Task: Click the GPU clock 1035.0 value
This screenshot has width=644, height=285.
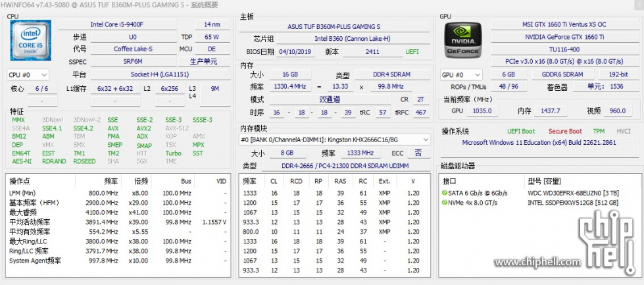Action: [483, 111]
